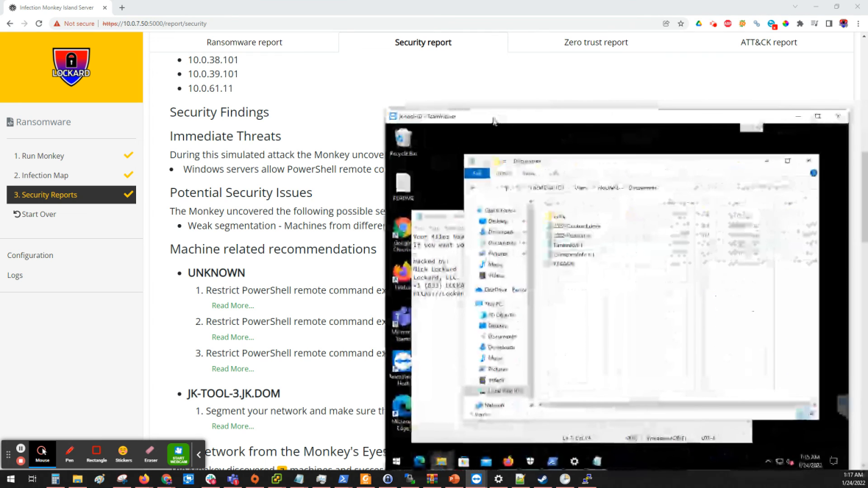The height and width of the screenshot is (488, 868).
Task: Open the AdBlock Plus extension icon
Action: tap(728, 24)
